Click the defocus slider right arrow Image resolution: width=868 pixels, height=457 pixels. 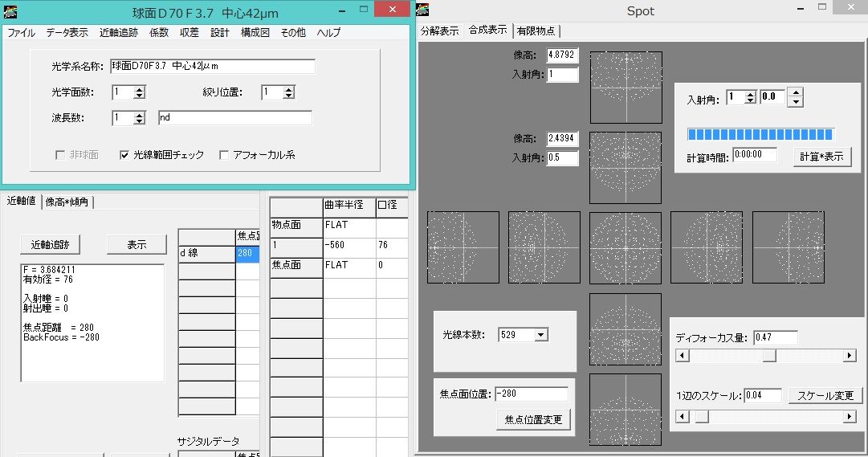(x=850, y=356)
